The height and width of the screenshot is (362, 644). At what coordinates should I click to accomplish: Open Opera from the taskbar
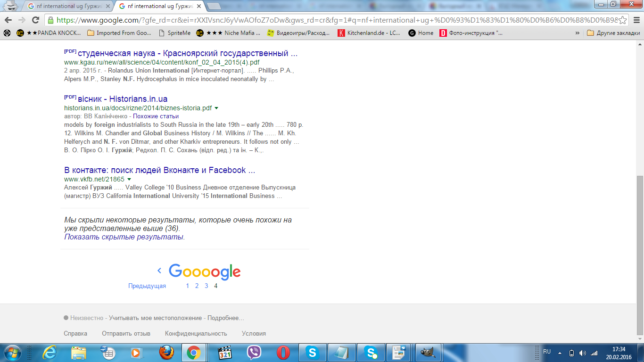click(283, 353)
